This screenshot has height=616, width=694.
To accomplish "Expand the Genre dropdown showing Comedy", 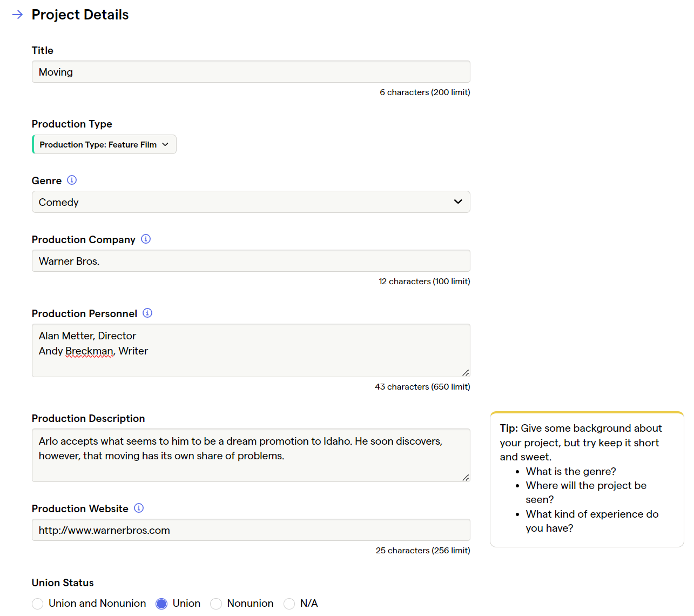I will point(251,202).
